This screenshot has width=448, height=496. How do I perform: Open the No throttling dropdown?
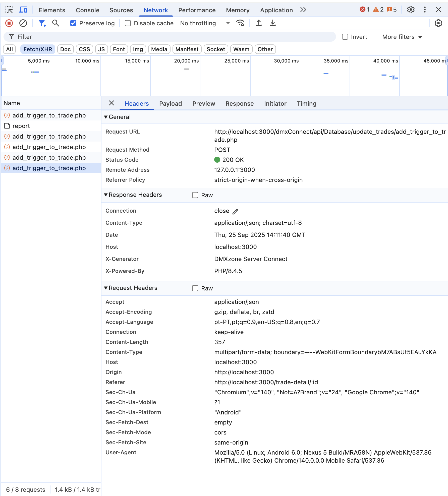pyautogui.click(x=205, y=23)
